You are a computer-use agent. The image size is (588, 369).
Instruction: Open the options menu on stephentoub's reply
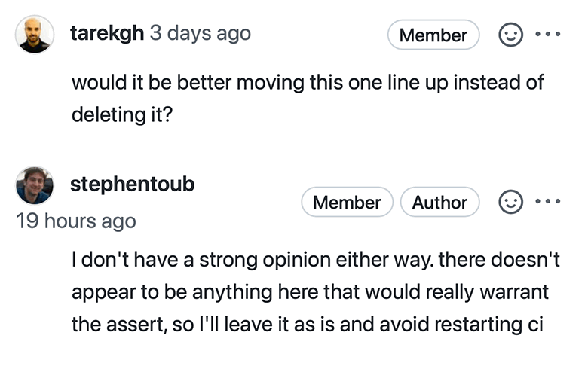tap(548, 202)
